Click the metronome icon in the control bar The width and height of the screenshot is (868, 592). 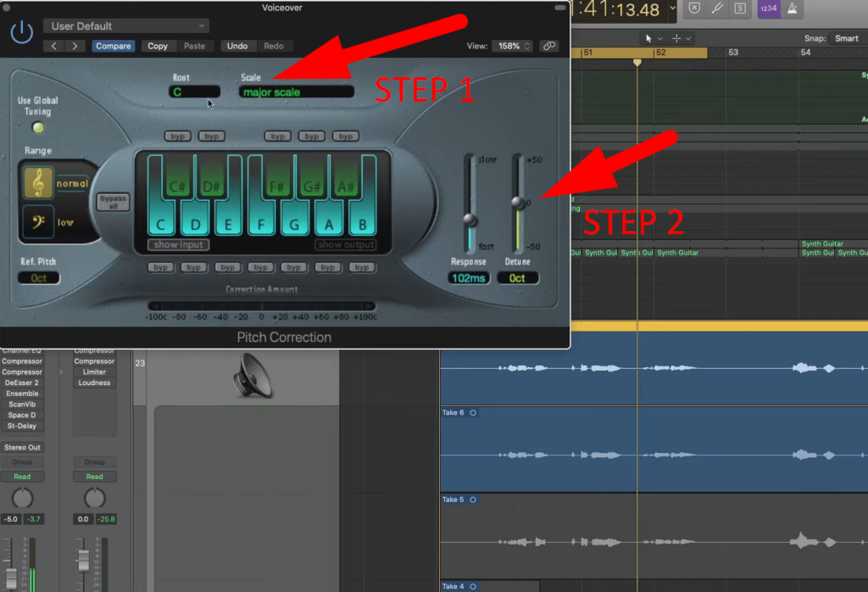[791, 8]
